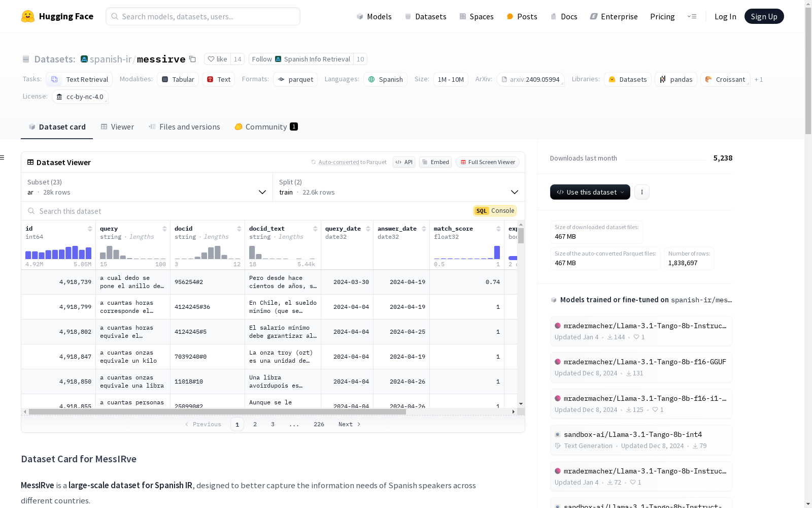
Task: Sort the answer_date column
Action: coord(424,229)
